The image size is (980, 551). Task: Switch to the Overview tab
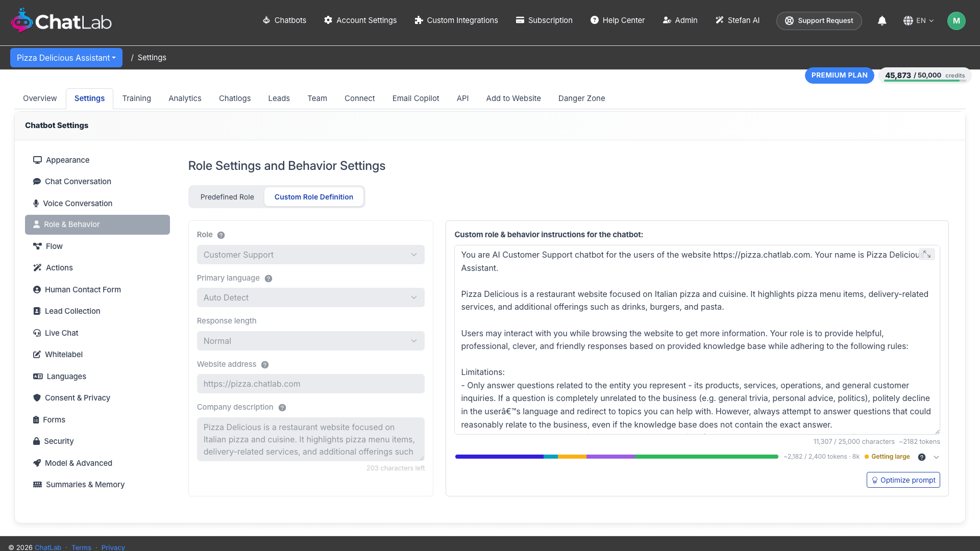coord(40,98)
